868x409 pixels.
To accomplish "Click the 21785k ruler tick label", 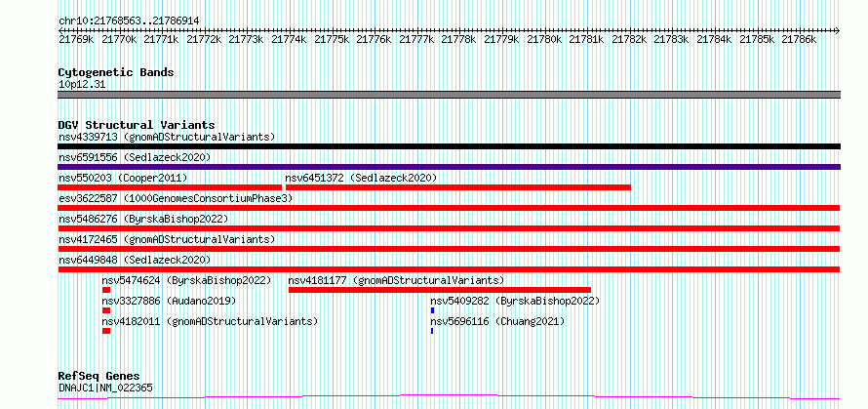I will [757, 39].
